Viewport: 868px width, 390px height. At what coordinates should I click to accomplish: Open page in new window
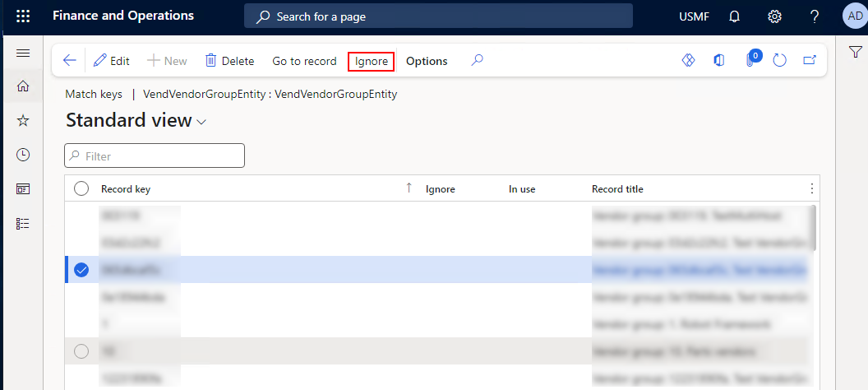(810, 60)
